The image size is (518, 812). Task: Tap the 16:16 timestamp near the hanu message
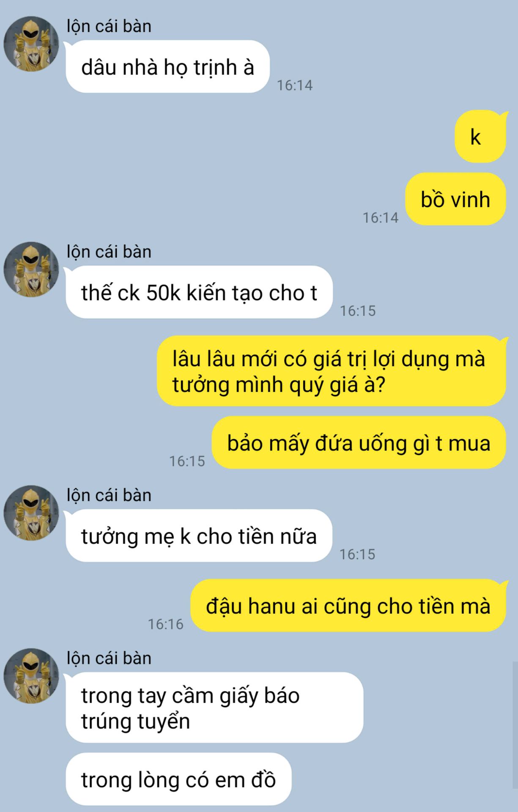[x=166, y=624]
